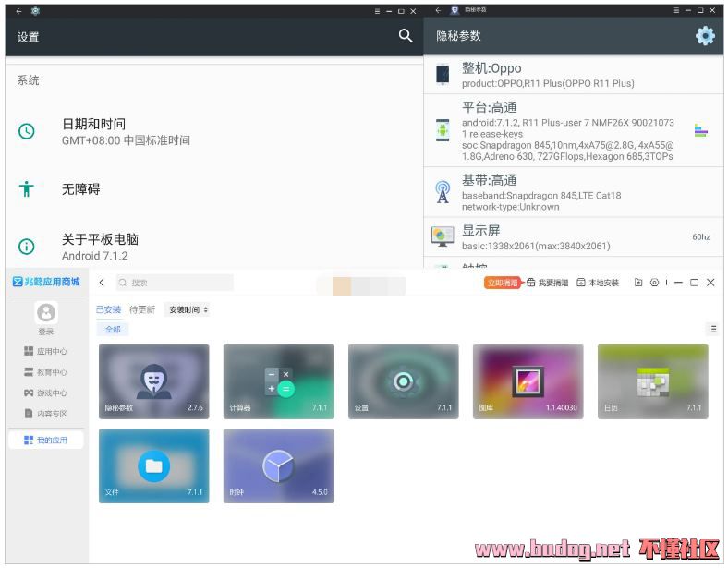Click the 本地安装 button
728x568 pixels.
click(x=598, y=283)
